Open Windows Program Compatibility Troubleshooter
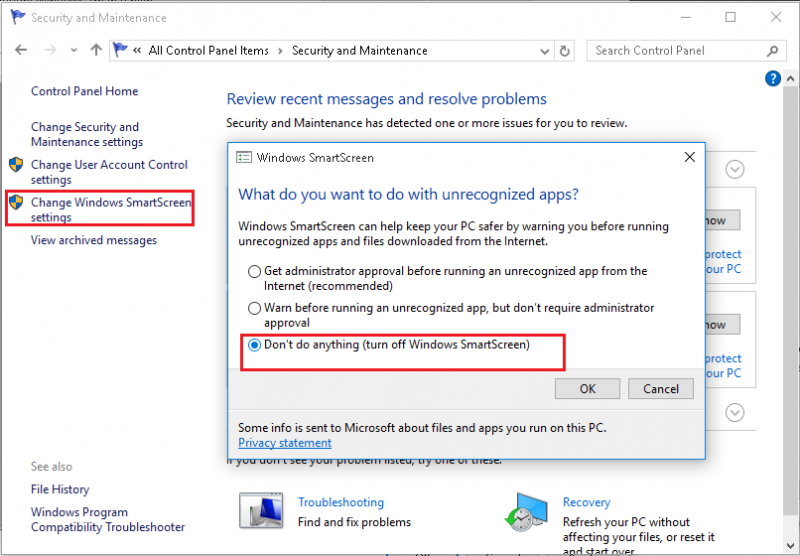 [108, 519]
